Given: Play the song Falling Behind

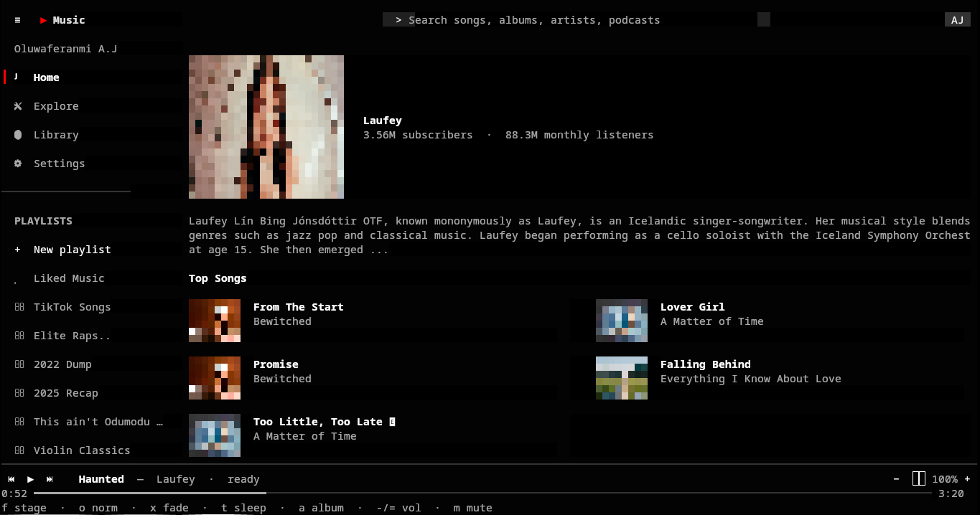Looking at the screenshot, I should [x=706, y=364].
